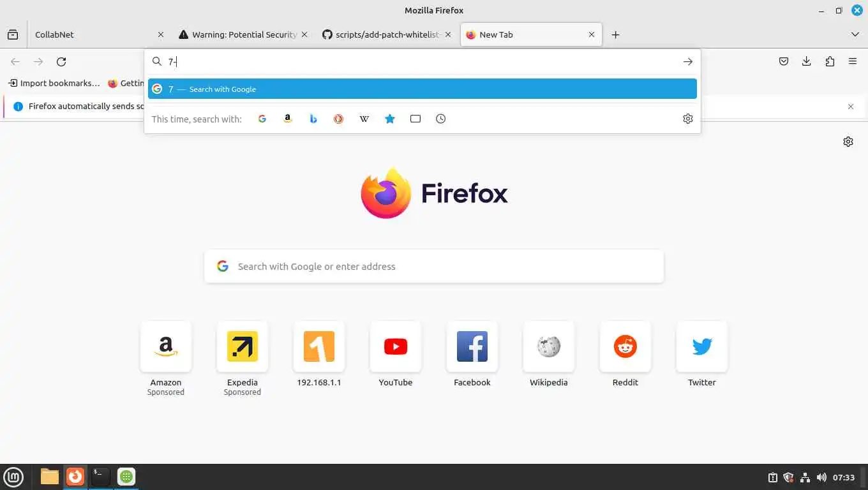
Task: Close the scripts/add-patch-whitelist tab
Action: (x=448, y=34)
